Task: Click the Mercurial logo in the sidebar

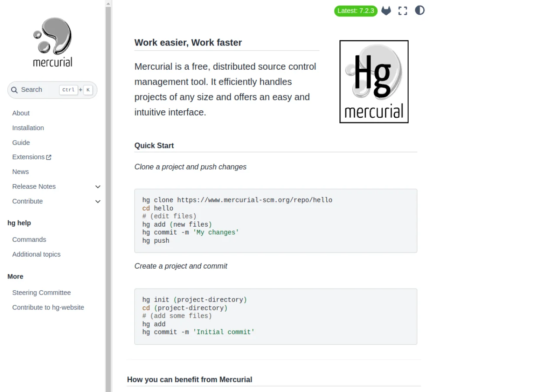Action: (52, 42)
